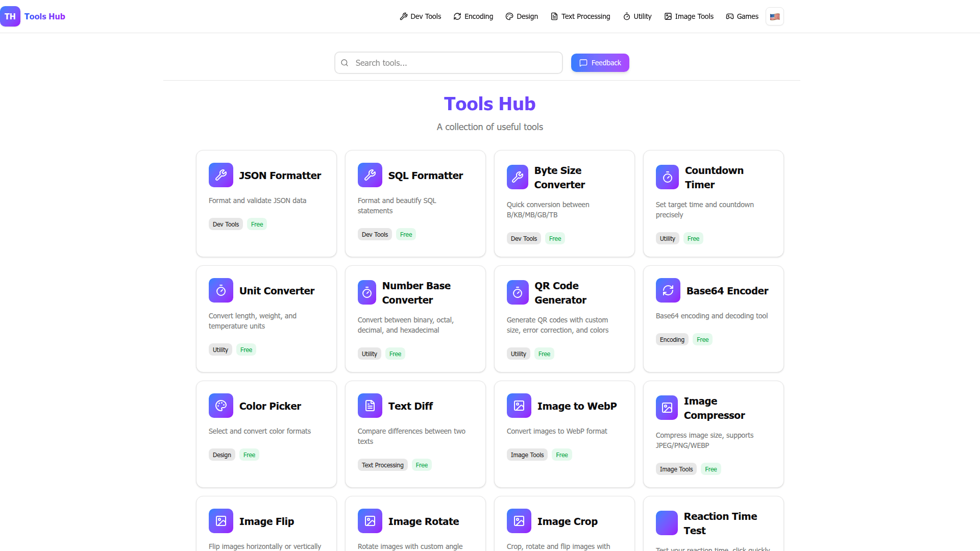Viewport: 980px width, 551px height.
Task: Select the JSON Formatter wrench icon
Action: click(x=221, y=175)
